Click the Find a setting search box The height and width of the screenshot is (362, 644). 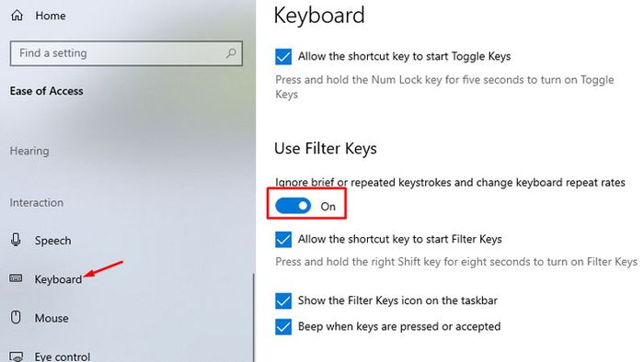point(126,53)
